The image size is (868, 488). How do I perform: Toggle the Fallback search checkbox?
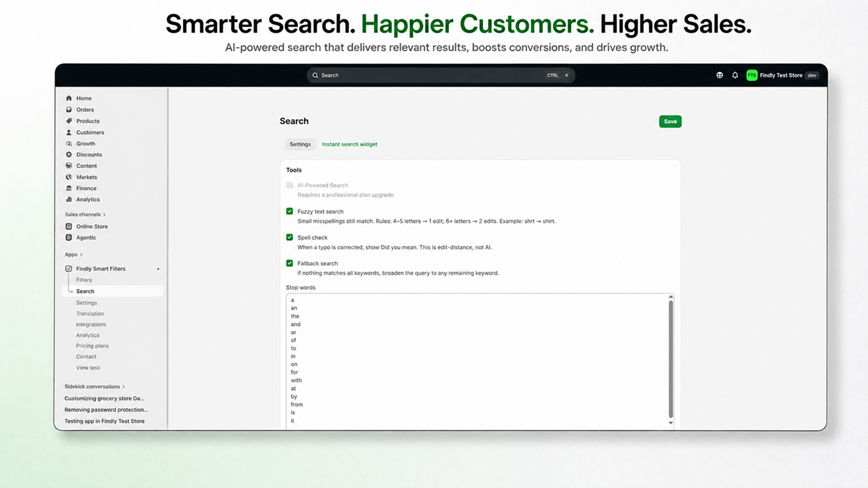coord(290,263)
